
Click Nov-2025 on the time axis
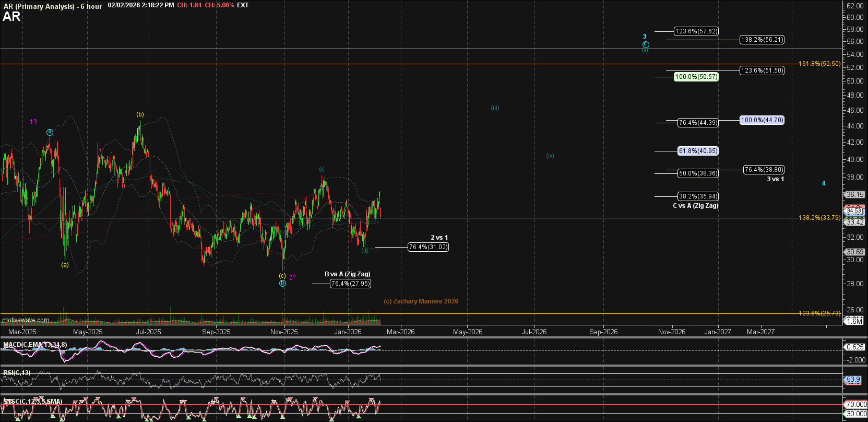(x=284, y=332)
